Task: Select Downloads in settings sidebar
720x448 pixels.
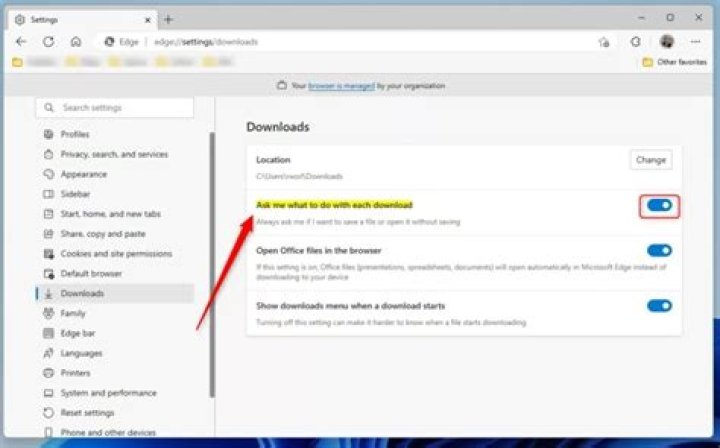Action: tap(115, 293)
